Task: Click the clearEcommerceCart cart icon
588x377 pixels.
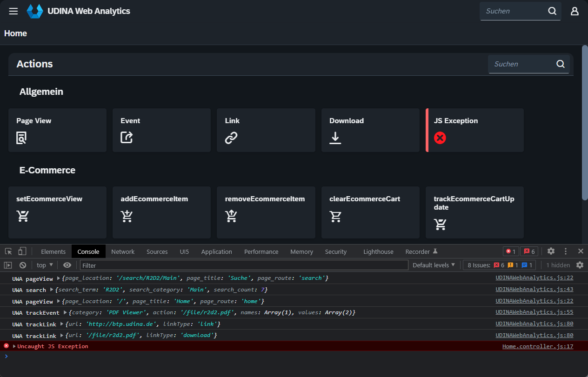Action: (335, 216)
